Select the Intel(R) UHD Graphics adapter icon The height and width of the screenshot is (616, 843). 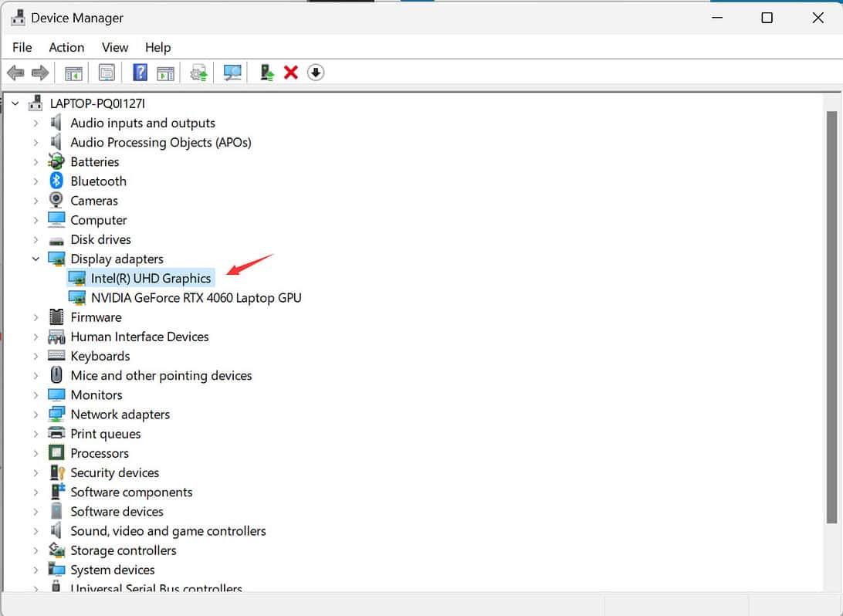tap(77, 279)
